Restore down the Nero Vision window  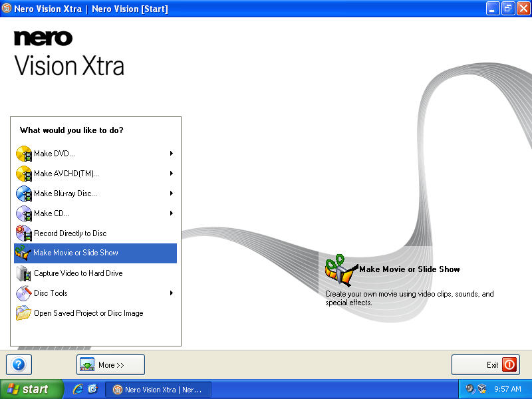[508, 9]
